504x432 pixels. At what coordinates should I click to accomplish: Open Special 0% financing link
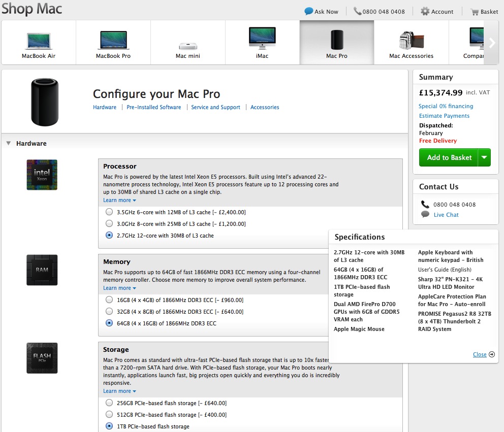point(446,106)
